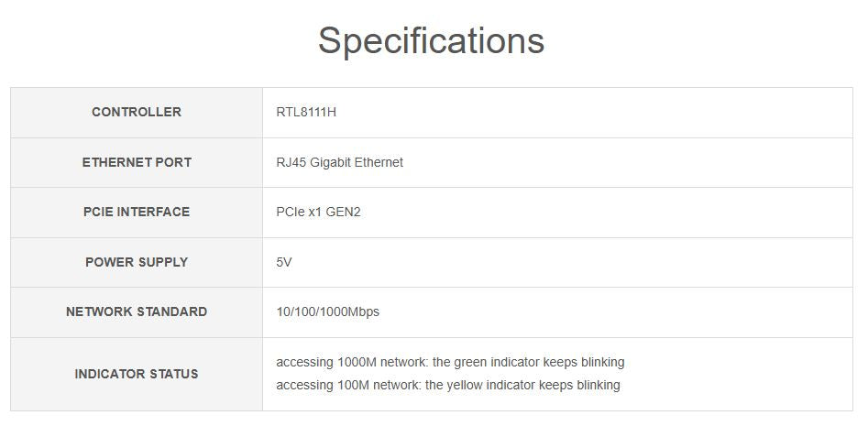Click the 10/100/1000Mbps value

(x=327, y=311)
